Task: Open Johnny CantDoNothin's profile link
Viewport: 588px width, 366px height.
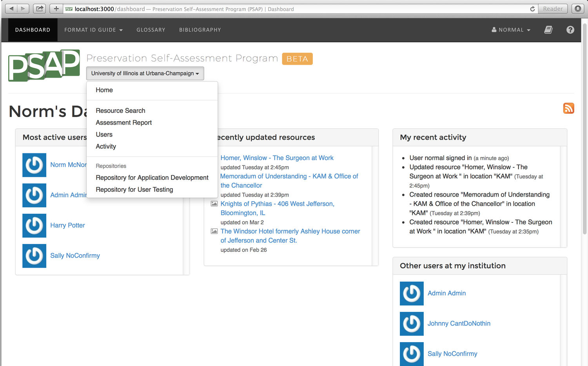Action: [x=459, y=323]
